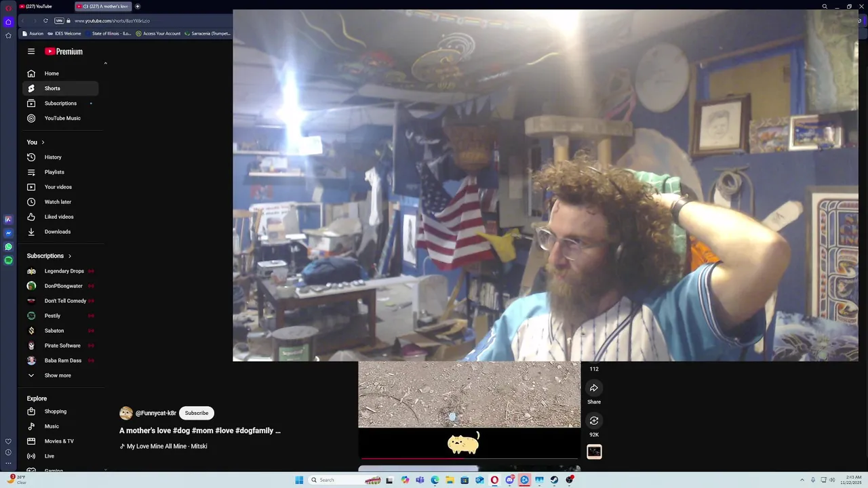Screen dimensions: 868x488
Task: Click the Subscribe button for Funnycat
Action: click(x=197, y=413)
